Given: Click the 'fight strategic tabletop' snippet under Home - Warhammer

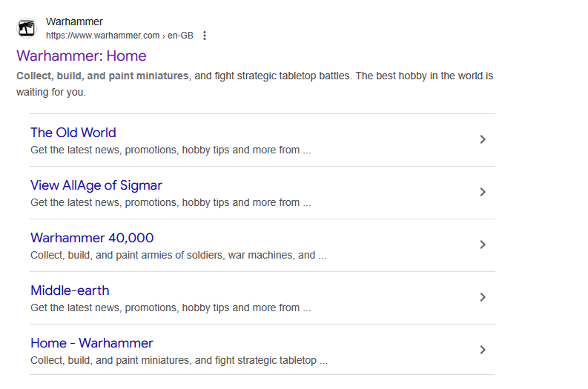Looking at the screenshot, I should pos(179,361).
